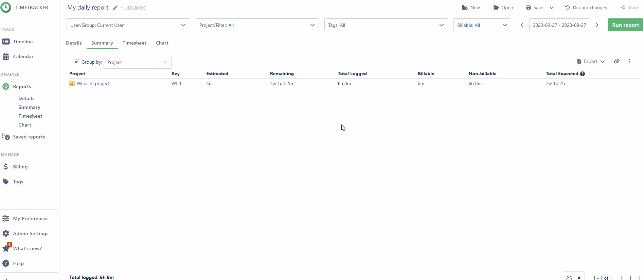Open the Help section

pyautogui.click(x=18, y=263)
